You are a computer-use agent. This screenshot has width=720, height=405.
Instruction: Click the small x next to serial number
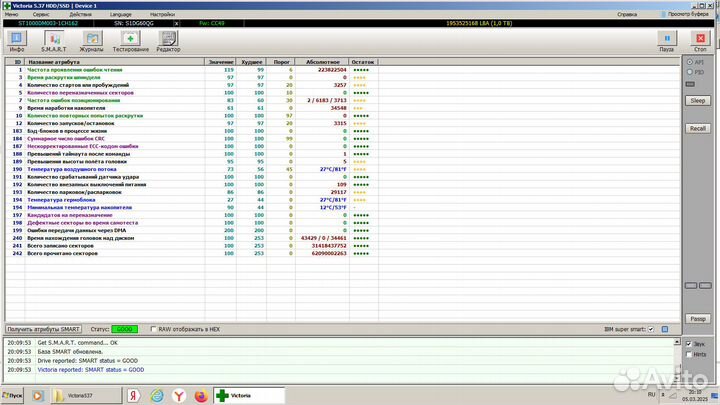point(176,23)
